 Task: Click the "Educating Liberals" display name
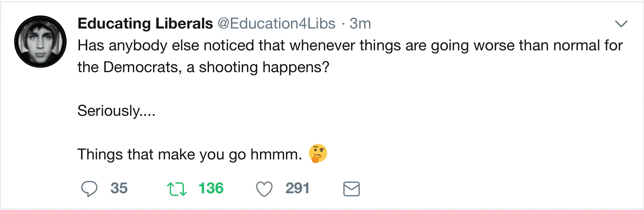tap(145, 23)
